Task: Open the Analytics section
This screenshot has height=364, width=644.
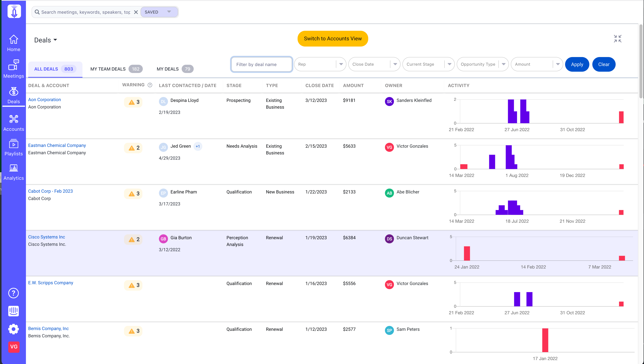Action: point(14,172)
